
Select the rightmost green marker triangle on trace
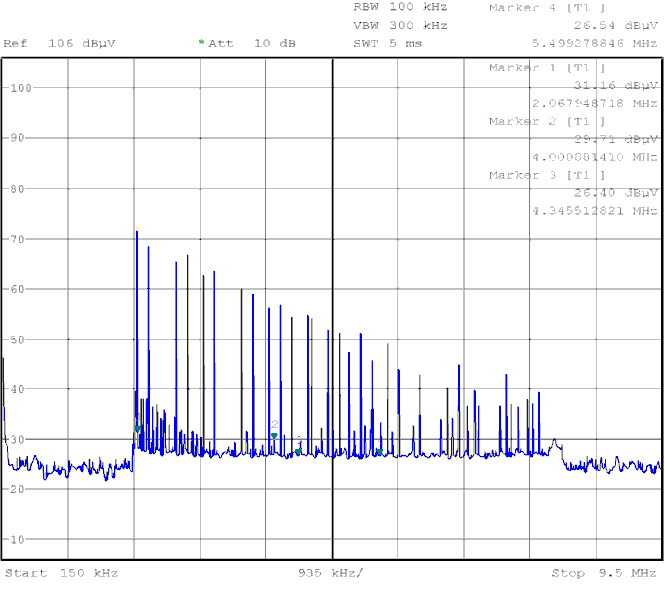click(x=380, y=452)
